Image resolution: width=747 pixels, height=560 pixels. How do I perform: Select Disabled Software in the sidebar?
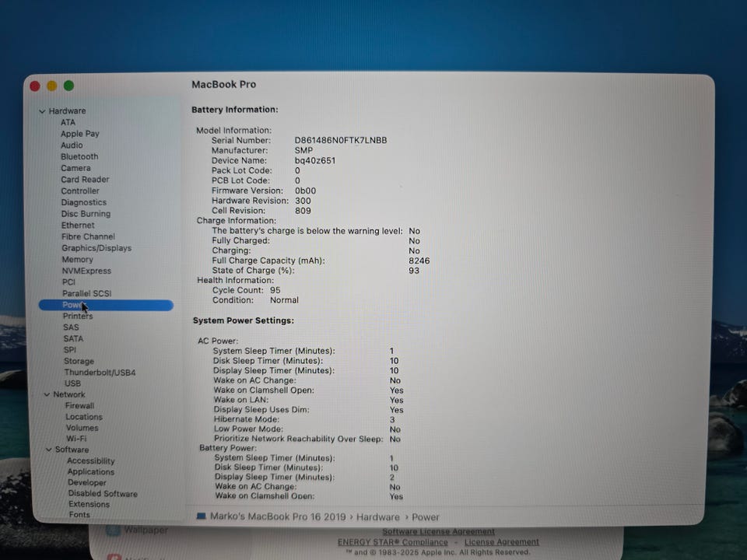[103, 494]
